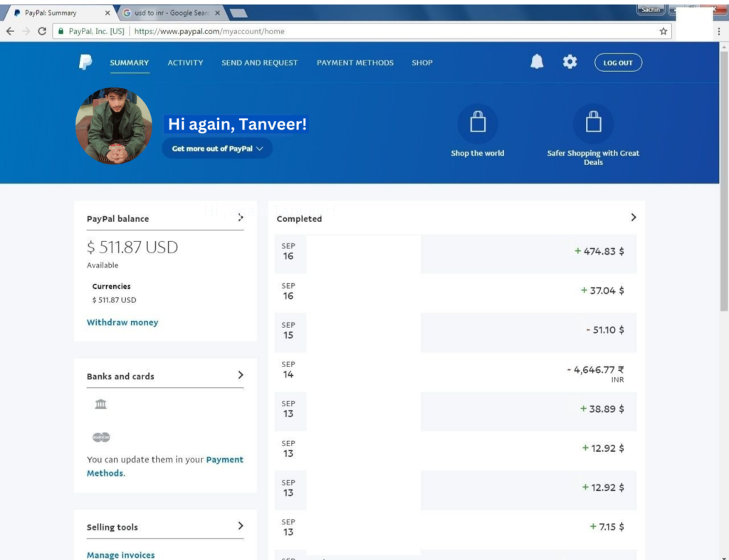
Task: Open the Sep 16 +474.83 $ transaction
Action: pyautogui.click(x=456, y=252)
